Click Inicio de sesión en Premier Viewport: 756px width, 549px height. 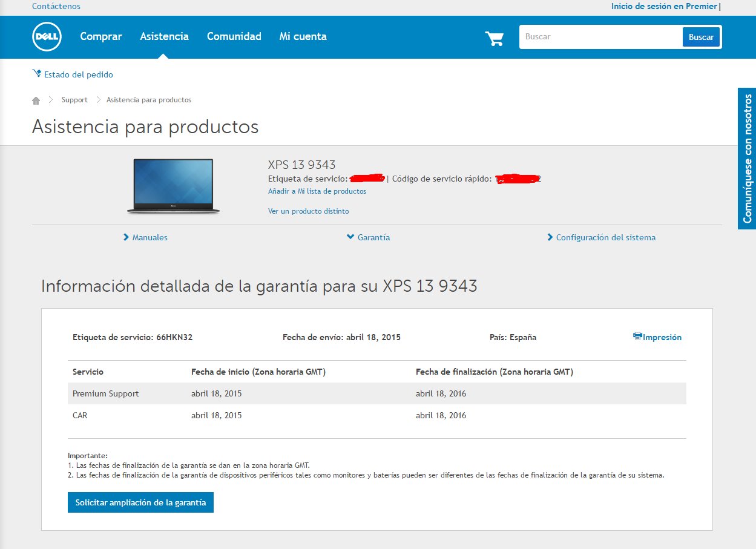tap(664, 6)
